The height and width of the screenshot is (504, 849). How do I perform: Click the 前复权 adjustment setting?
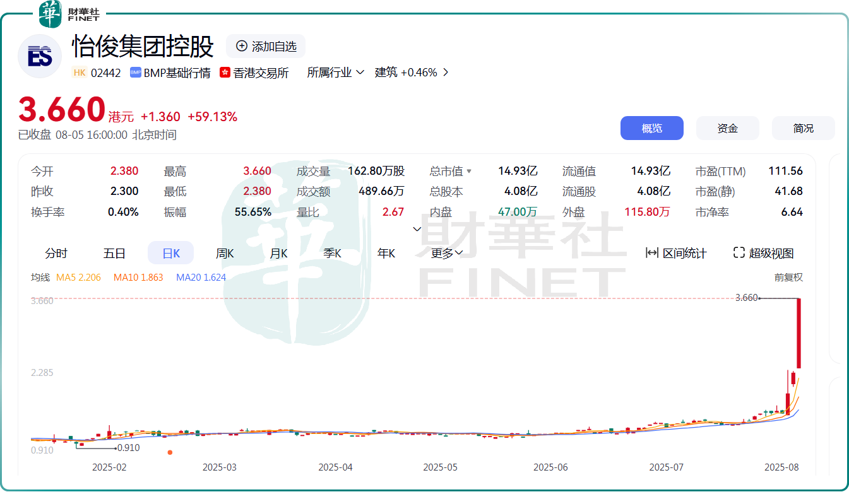[x=788, y=277]
